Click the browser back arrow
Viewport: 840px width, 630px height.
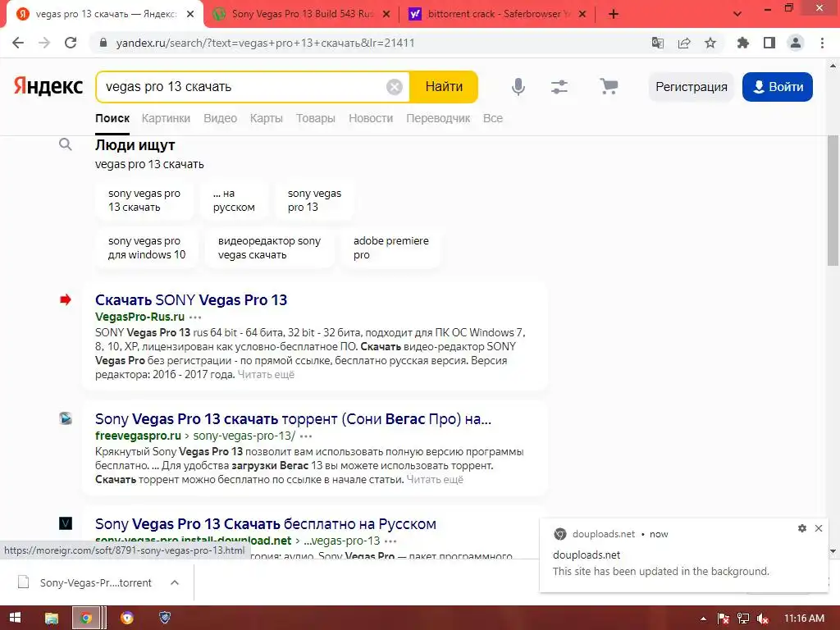pos(18,43)
